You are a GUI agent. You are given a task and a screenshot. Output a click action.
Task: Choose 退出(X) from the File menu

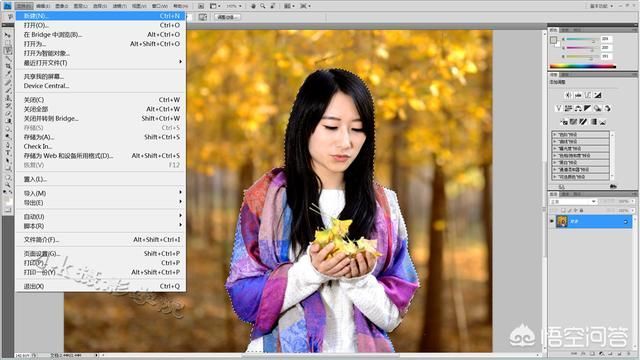[101, 286]
